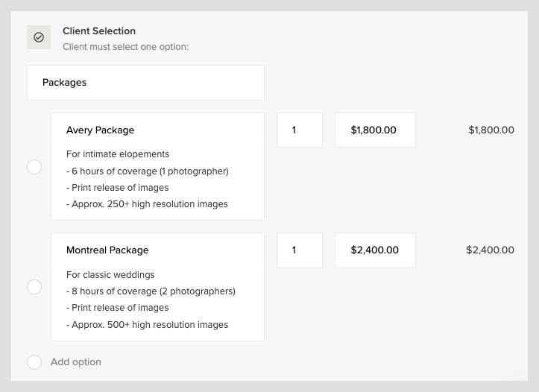Click the Add option placeholder text
539x392 pixels.
click(76, 361)
